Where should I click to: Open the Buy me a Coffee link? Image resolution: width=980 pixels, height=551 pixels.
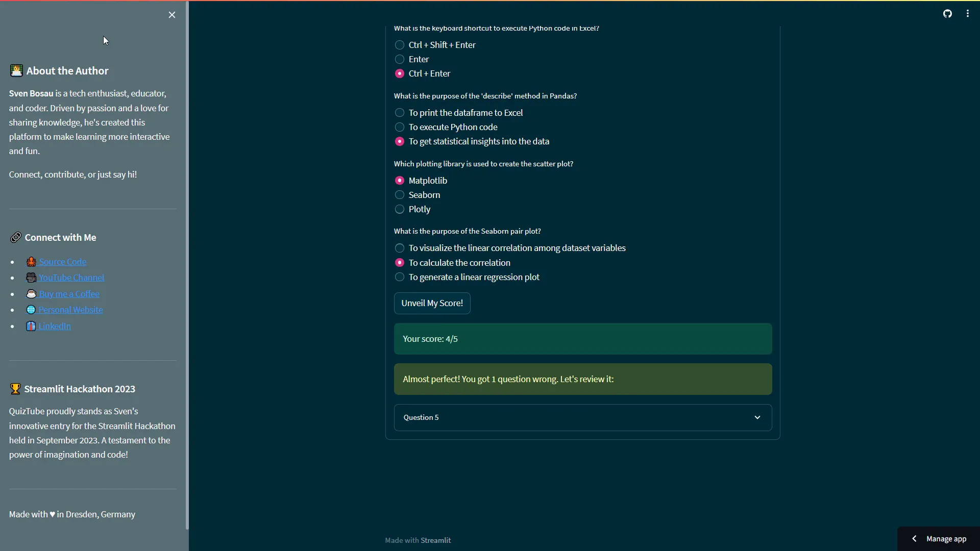click(69, 294)
